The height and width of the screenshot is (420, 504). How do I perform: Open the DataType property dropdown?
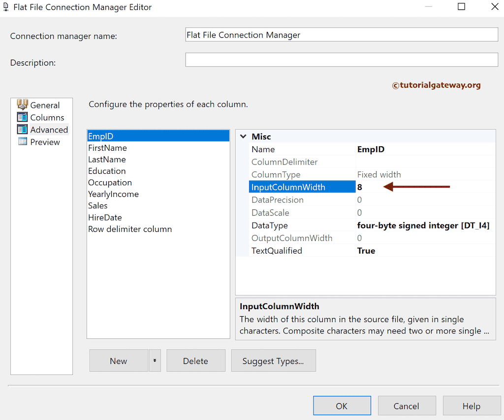pos(423,225)
